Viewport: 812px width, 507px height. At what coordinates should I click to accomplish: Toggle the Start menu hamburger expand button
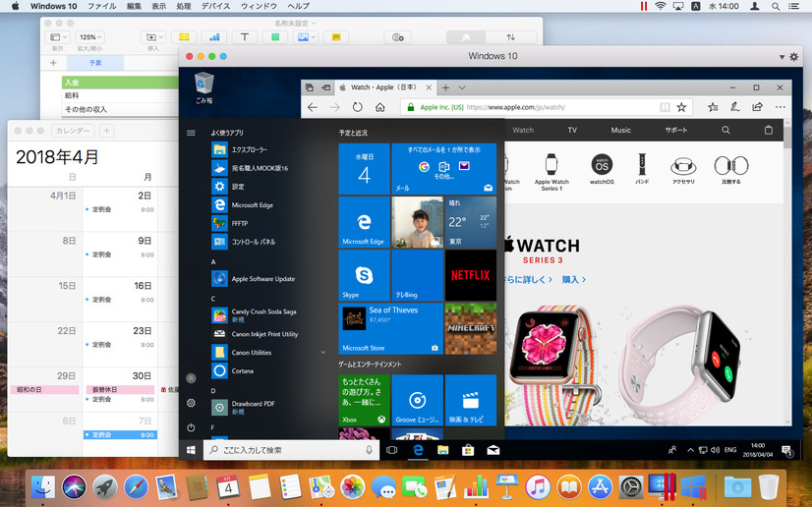(x=191, y=133)
